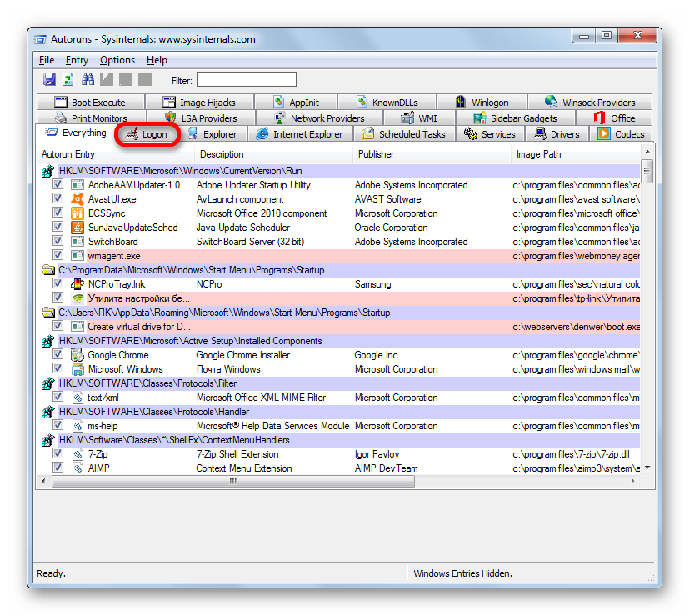Image resolution: width=690 pixels, height=616 pixels.
Task: Click the 7-Zip entry icon
Action: (77, 454)
